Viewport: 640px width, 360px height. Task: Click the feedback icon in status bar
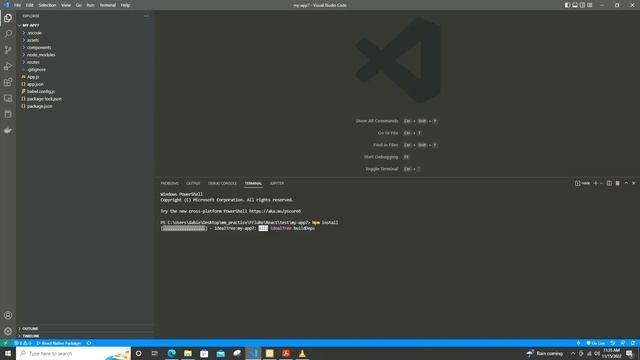click(x=622, y=343)
